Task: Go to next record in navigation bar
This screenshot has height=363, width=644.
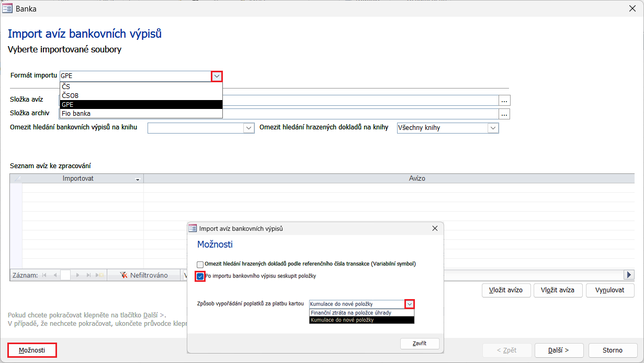Action: 78,275
